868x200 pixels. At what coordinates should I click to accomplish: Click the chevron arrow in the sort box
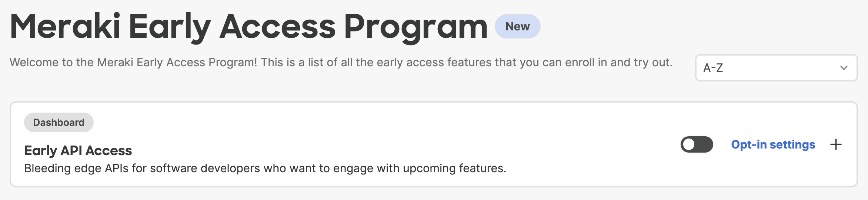click(844, 68)
